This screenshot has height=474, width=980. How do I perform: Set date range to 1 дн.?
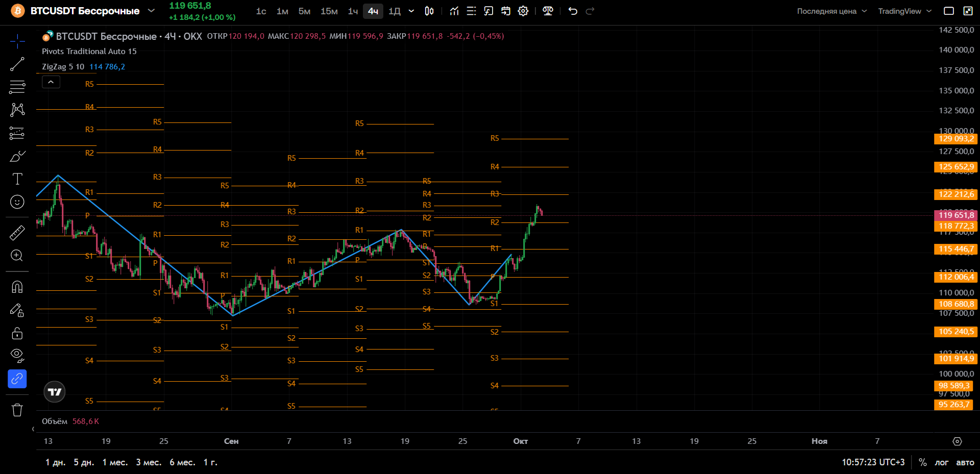point(56,462)
